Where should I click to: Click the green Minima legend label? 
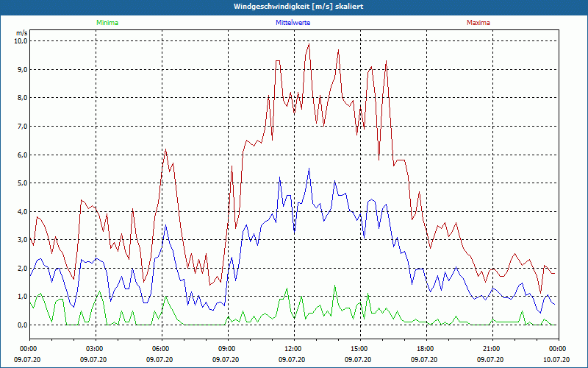[x=107, y=23]
